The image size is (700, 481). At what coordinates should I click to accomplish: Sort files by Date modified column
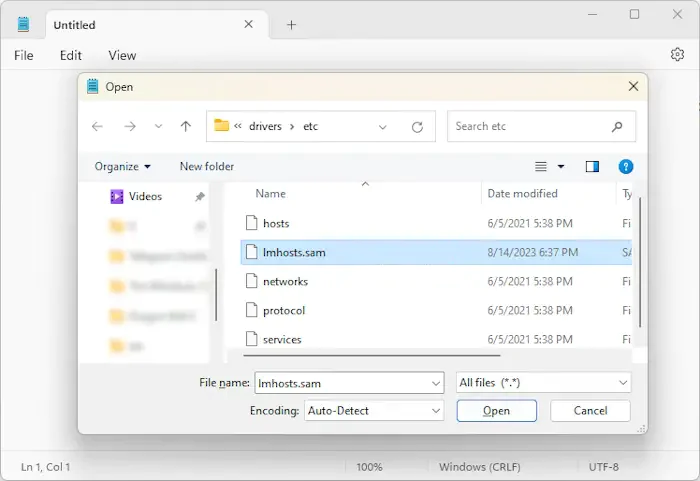click(x=522, y=193)
